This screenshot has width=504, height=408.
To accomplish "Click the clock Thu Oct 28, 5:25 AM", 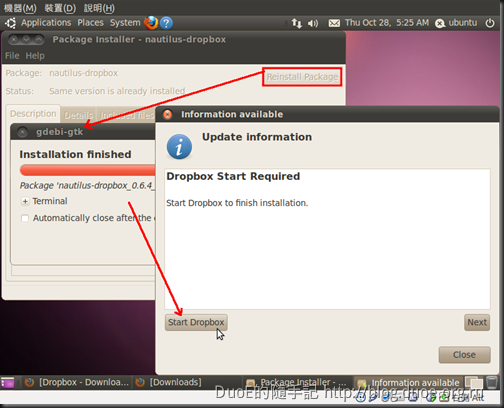I will [387, 23].
